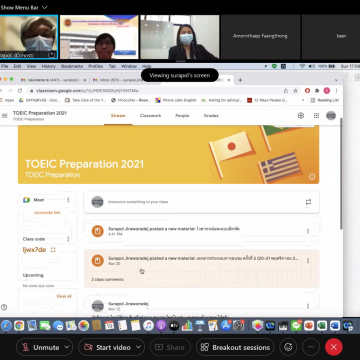Expand video options arrow beside Start video
This screenshot has width=360, height=360.
coord(139,347)
